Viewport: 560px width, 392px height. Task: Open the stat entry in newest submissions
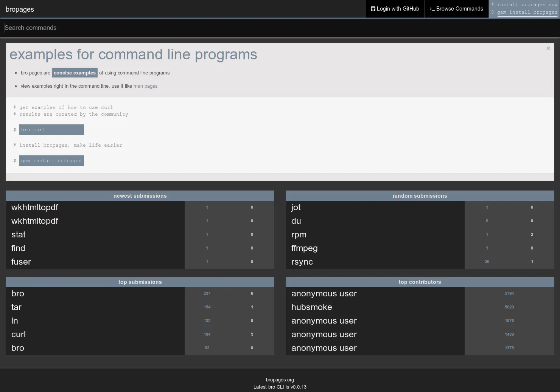click(19, 234)
